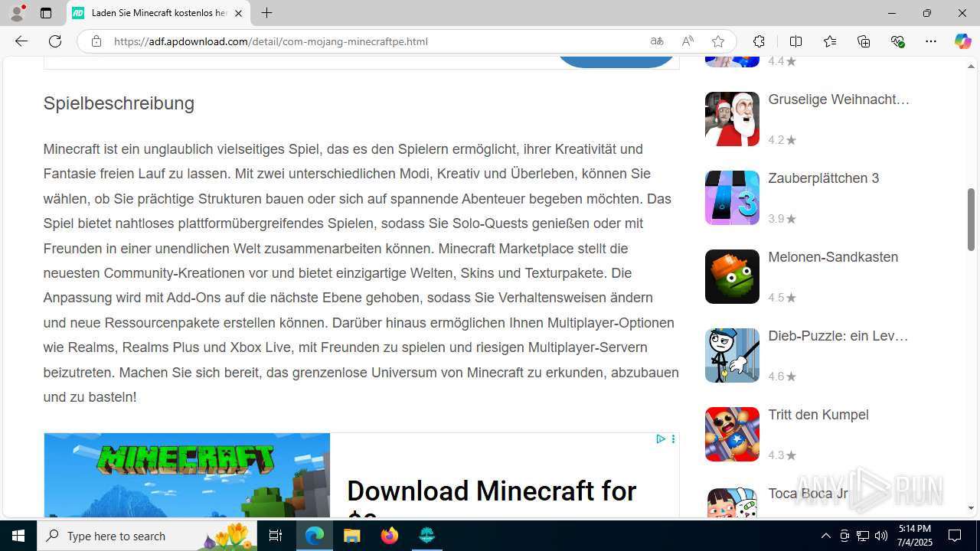Image resolution: width=980 pixels, height=551 pixels.
Task: Open the Tritt den Kumpel app icon
Action: click(732, 434)
